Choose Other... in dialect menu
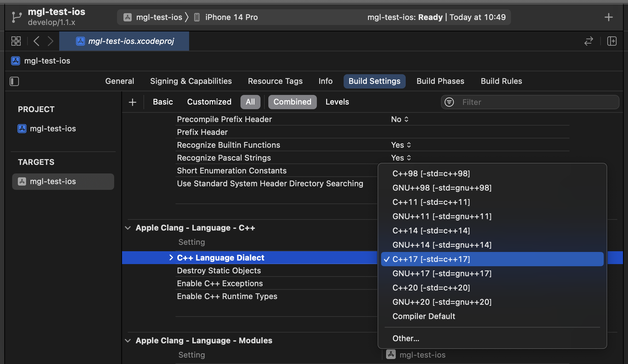 [492, 338]
